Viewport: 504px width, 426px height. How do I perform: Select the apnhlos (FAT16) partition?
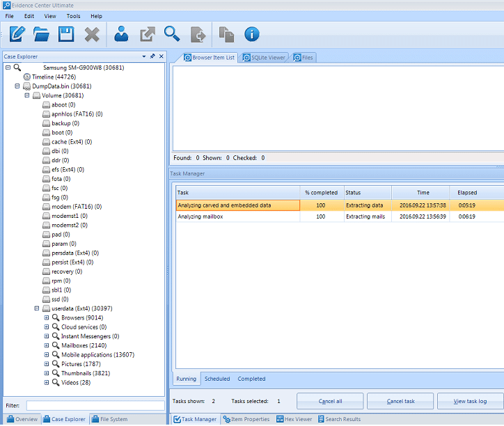click(x=72, y=114)
